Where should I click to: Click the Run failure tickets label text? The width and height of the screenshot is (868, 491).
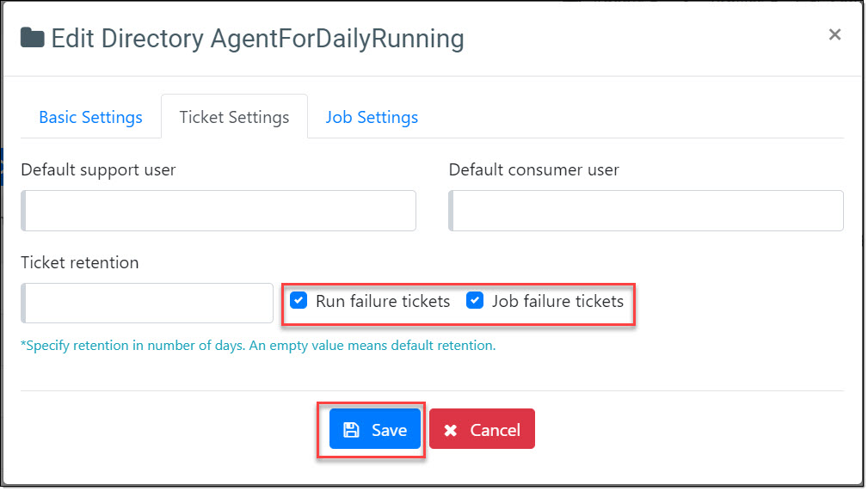383,301
